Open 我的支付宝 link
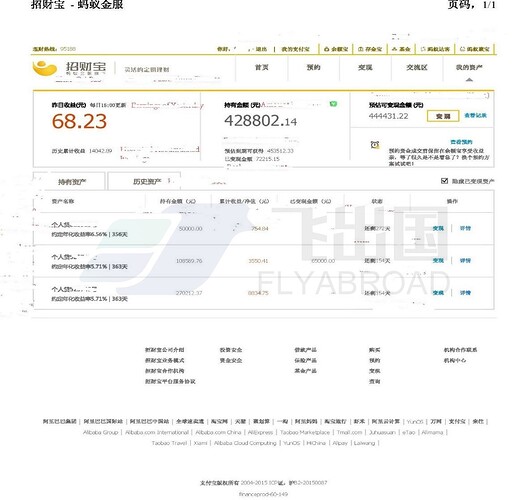This screenshot has height=500, width=529. point(296,49)
